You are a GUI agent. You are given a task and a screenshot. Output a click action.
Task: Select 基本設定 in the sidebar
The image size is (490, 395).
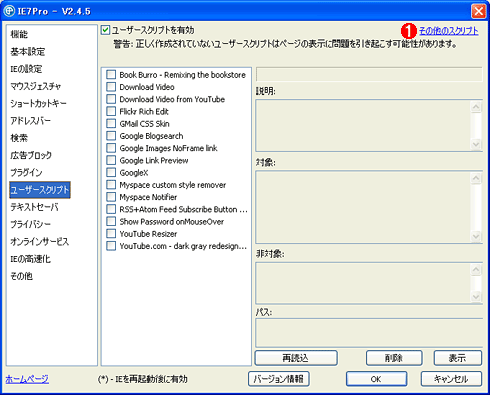point(28,52)
